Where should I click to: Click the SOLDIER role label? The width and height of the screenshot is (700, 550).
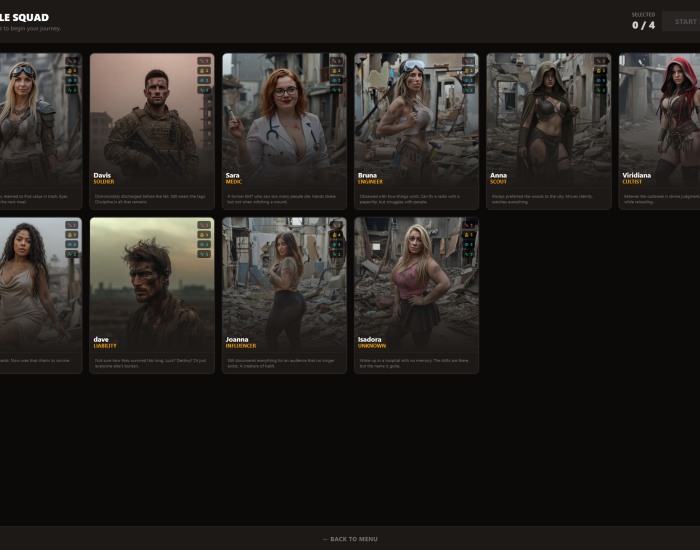tap(104, 182)
